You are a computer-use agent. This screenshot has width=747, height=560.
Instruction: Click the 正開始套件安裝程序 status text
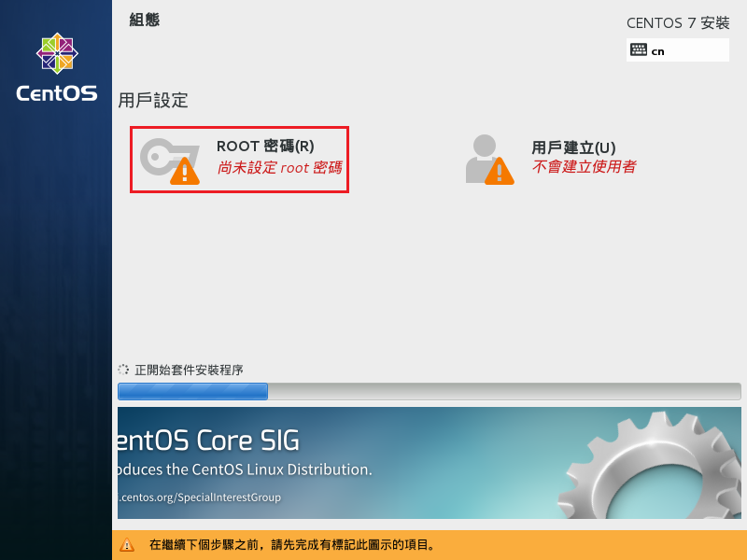tap(190, 370)
